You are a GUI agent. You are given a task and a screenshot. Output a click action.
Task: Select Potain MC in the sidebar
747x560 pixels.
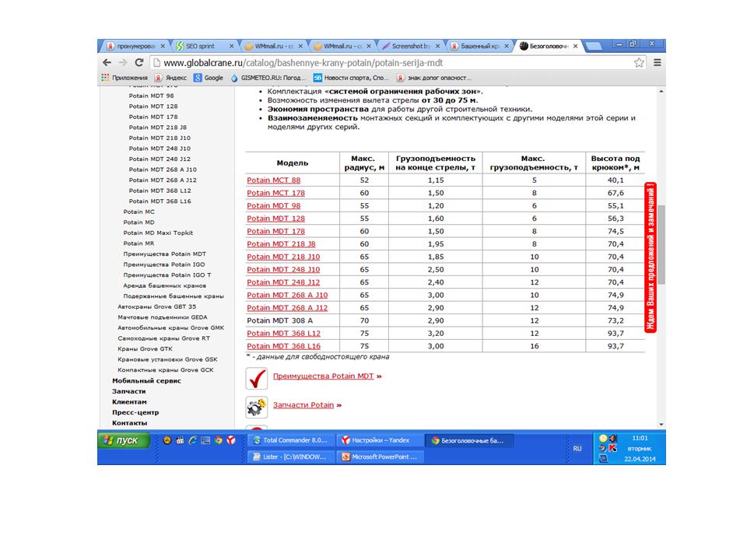(139, 212)
